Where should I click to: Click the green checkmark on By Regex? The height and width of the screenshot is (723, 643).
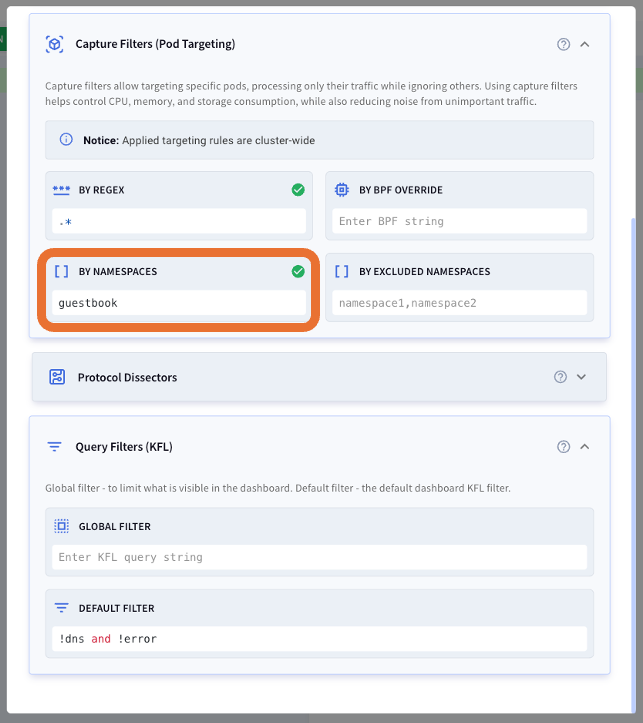(298, 190)
